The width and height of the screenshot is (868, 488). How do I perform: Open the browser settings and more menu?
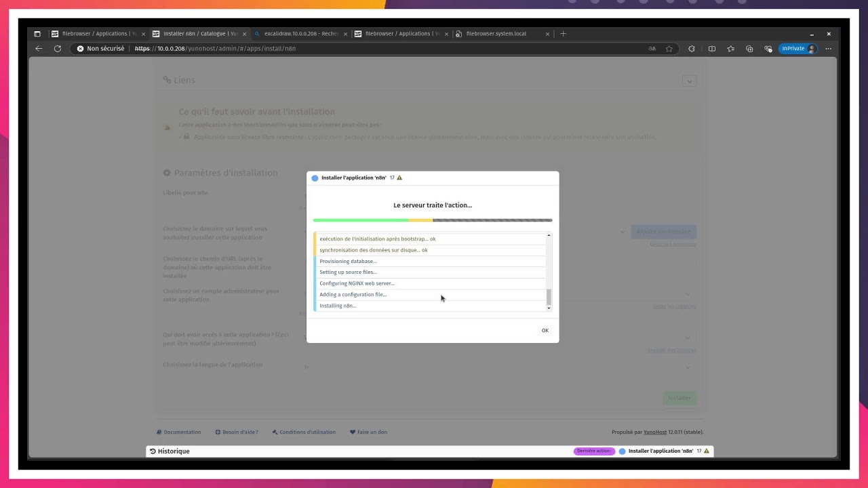point(829,49)
